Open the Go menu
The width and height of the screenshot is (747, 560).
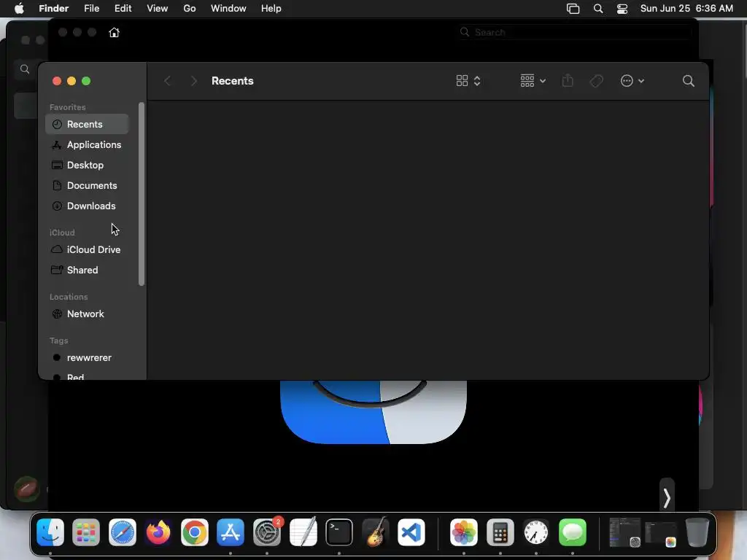[x=190, y=9]
